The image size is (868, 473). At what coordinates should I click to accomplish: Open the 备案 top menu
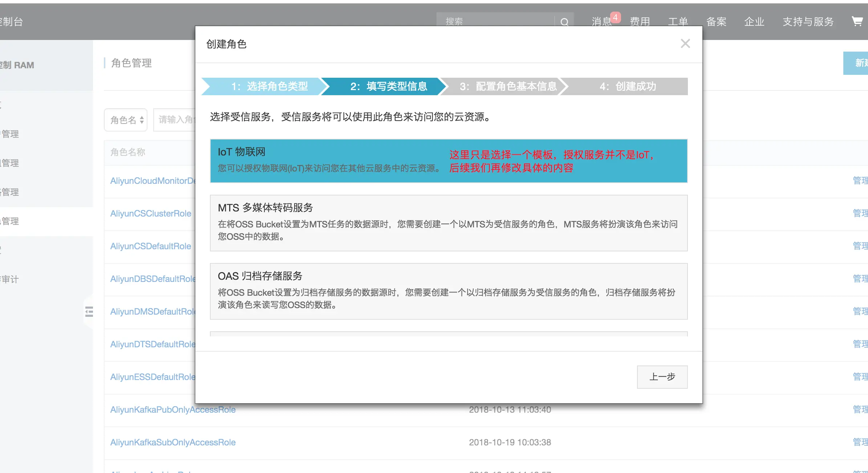[716, 21]
